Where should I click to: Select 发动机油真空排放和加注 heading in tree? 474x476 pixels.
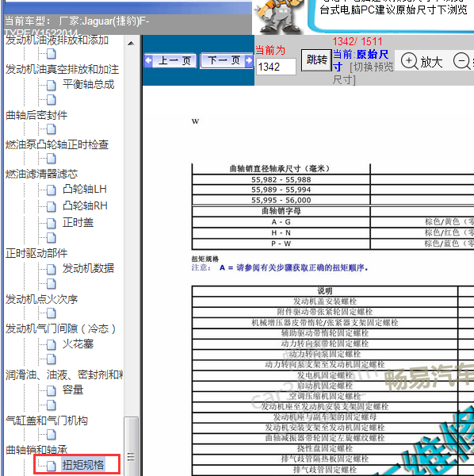62,69
